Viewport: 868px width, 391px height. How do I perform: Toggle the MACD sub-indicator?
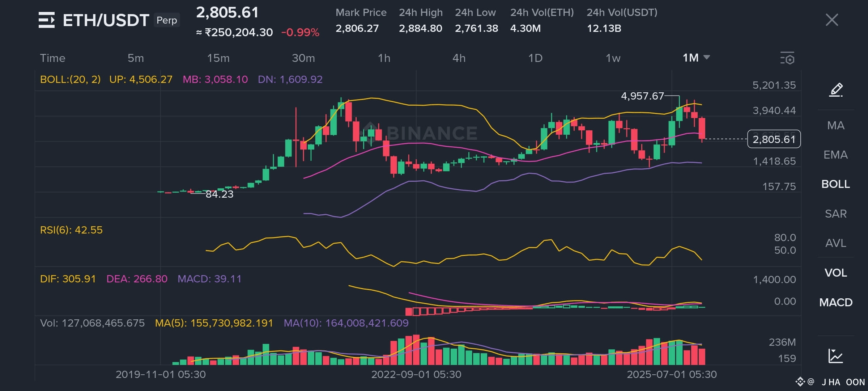coord(836,302)
